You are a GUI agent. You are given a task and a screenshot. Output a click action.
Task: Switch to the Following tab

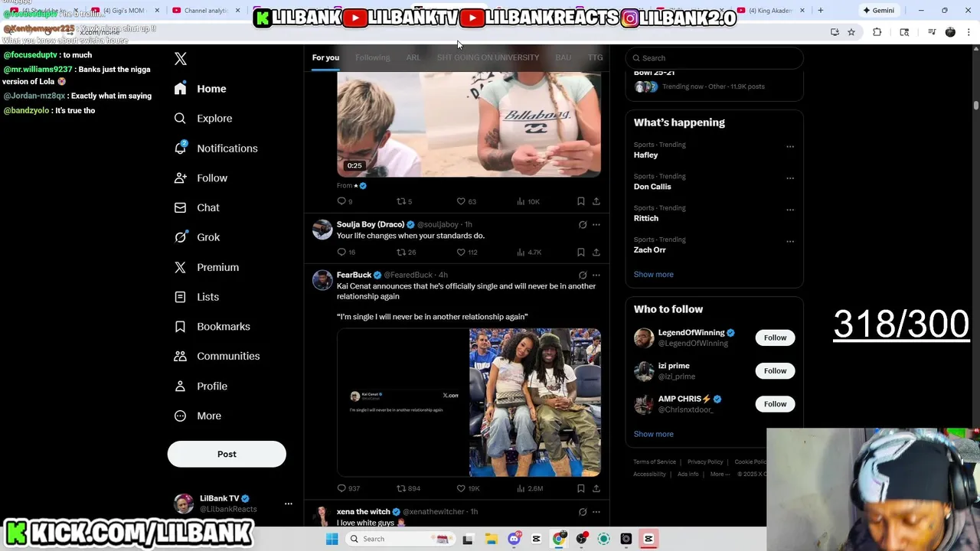pos(372,57)
